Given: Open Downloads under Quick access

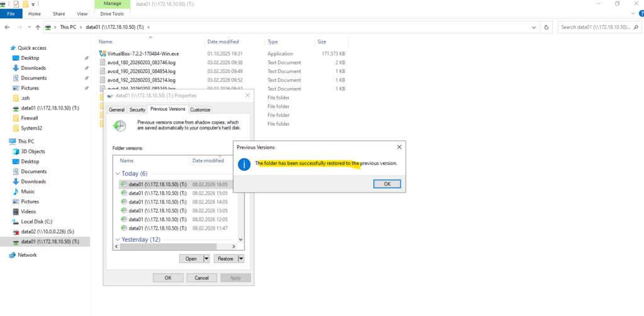Looking at the screenshot, I should pyautogui.click(x=33, y=68).
